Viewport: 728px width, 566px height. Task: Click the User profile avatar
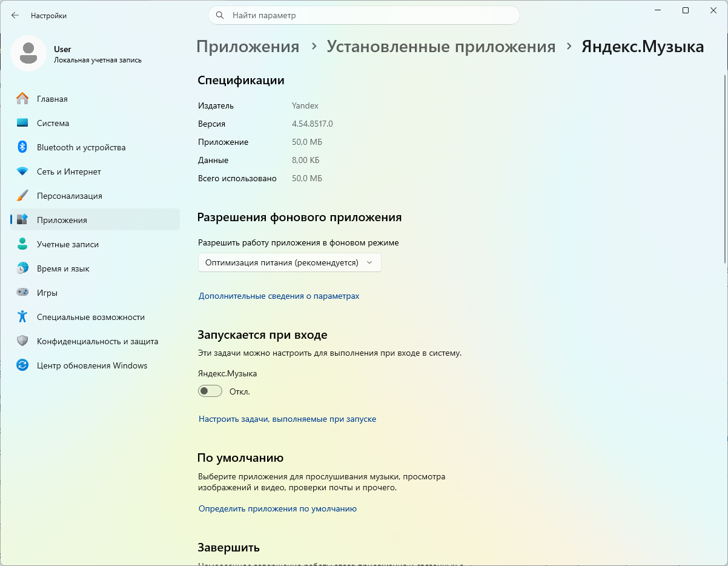pyautogui.click(x=28, y=53)
